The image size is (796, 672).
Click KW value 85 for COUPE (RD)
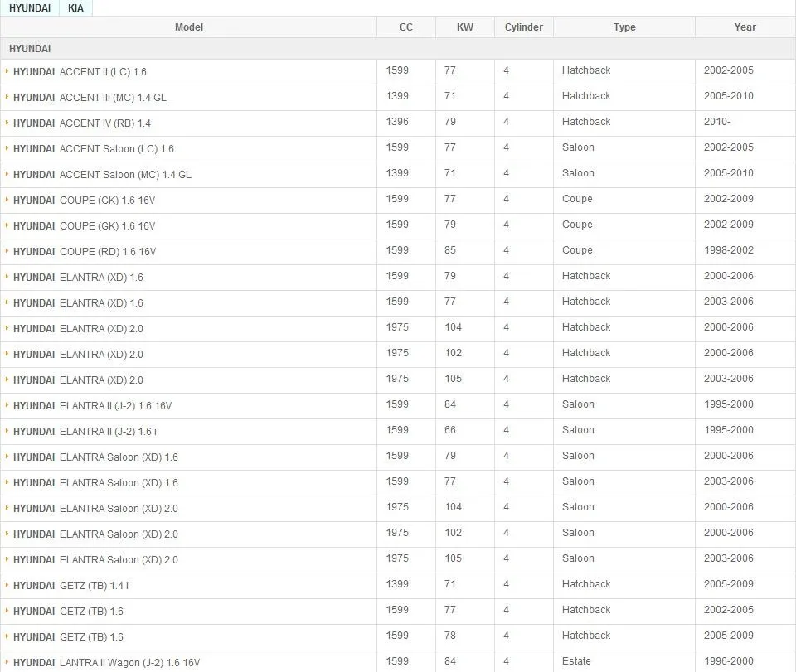[450, 250]
